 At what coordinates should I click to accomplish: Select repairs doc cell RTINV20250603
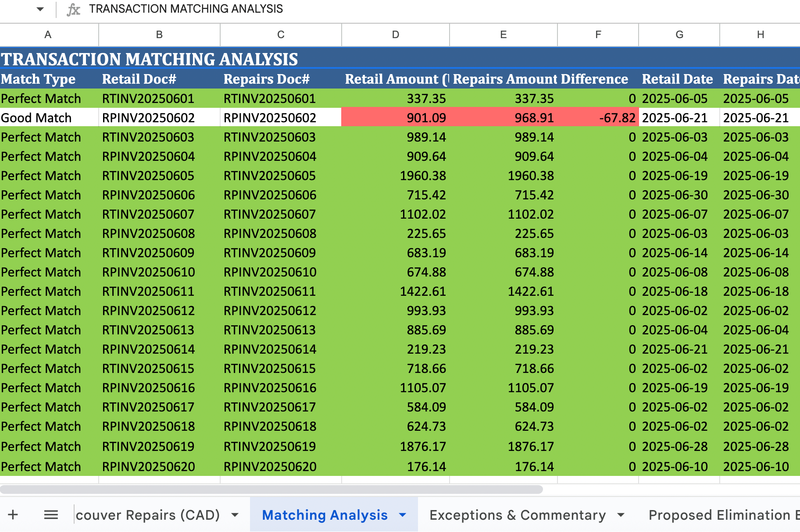(x=281, y=137)
